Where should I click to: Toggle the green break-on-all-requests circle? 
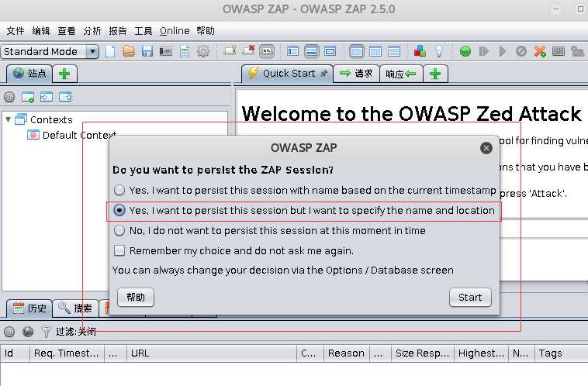point(465,51)
